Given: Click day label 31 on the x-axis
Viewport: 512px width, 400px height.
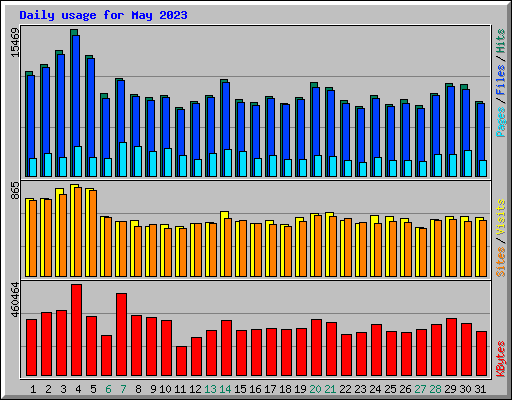Looking at the screenshot, I should coord(480,389).
